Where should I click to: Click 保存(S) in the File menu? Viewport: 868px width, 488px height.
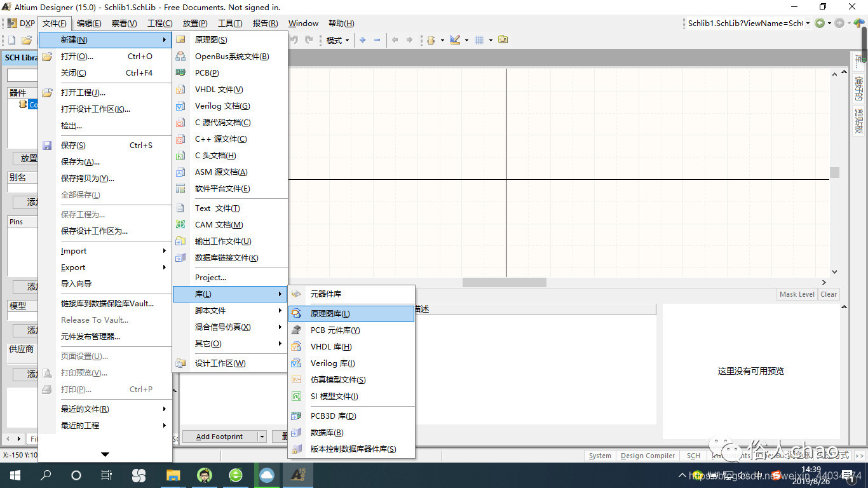click(105, 146)
